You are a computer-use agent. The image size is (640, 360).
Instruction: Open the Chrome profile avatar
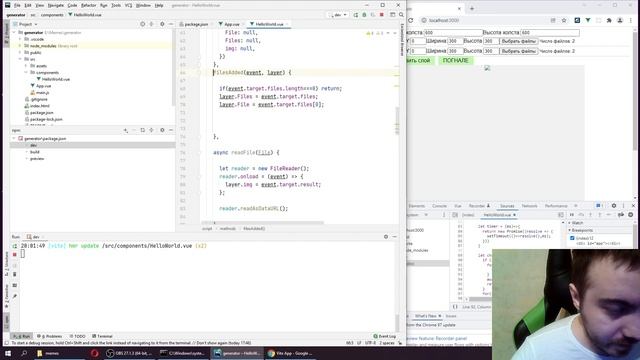coord(620,20)
